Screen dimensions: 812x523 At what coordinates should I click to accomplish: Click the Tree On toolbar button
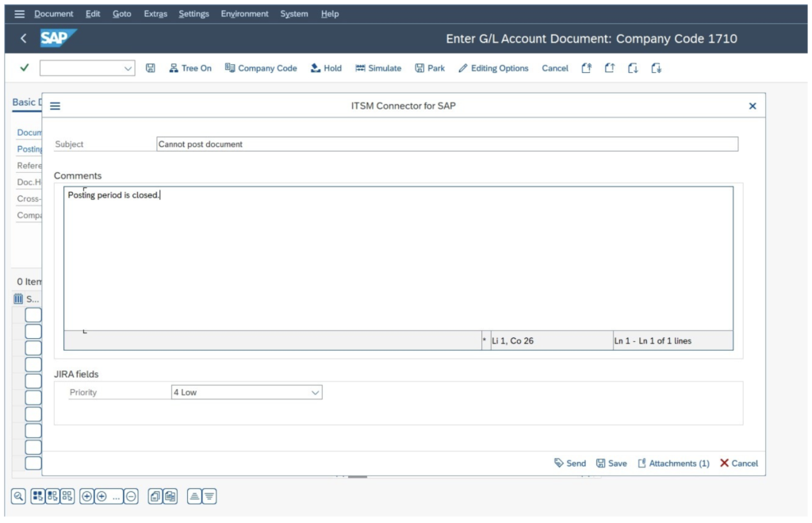click(190, 68)
